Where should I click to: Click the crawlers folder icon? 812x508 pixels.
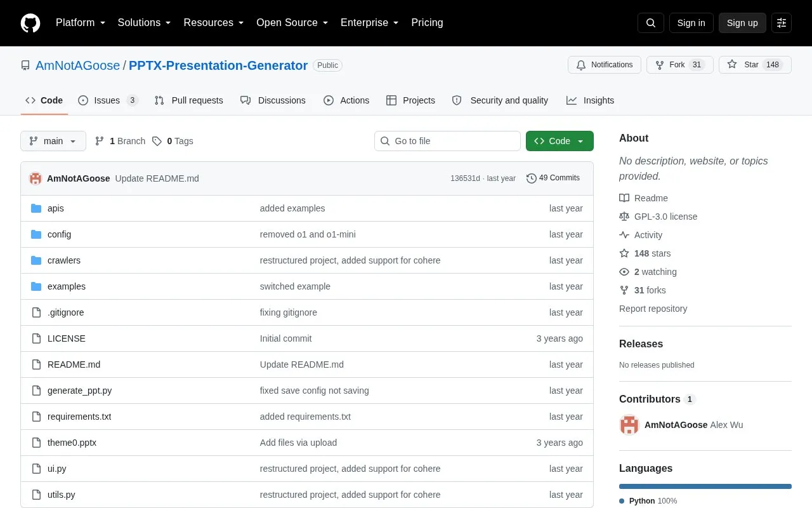point(36,260)
